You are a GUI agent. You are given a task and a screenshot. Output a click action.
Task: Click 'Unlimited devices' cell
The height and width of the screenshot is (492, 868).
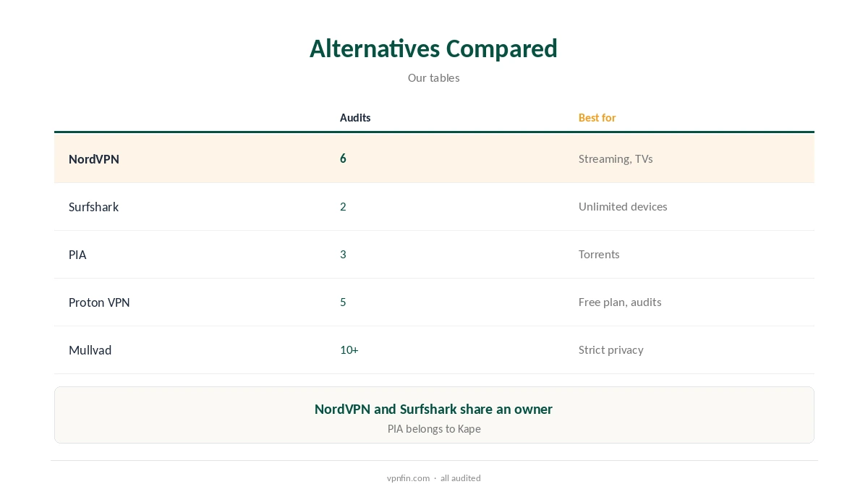point(623,206)
